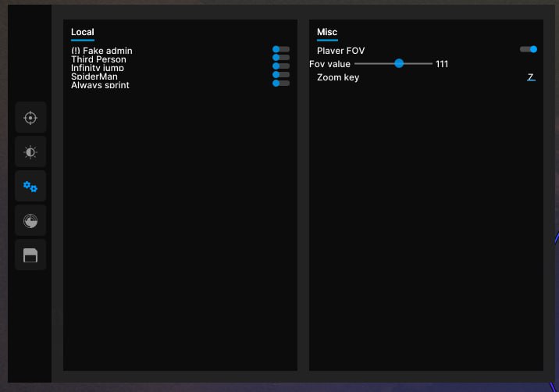Enable the Third Person switch
The image size is (559, 392).
click(x=280, y=58)
